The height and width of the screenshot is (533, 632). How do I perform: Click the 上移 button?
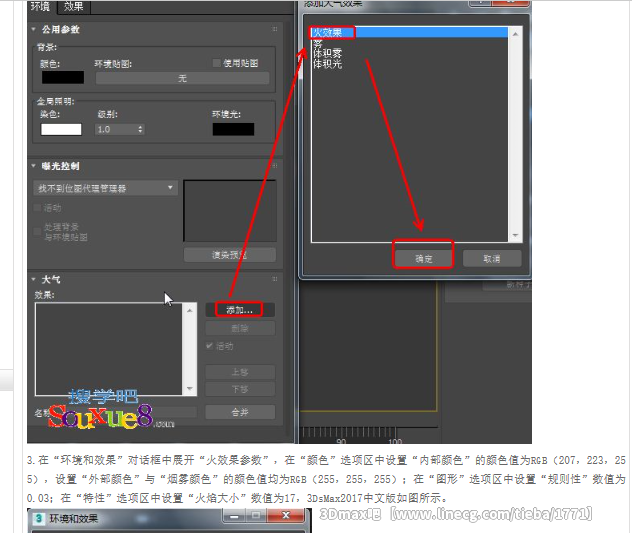[x=240, y=372]
